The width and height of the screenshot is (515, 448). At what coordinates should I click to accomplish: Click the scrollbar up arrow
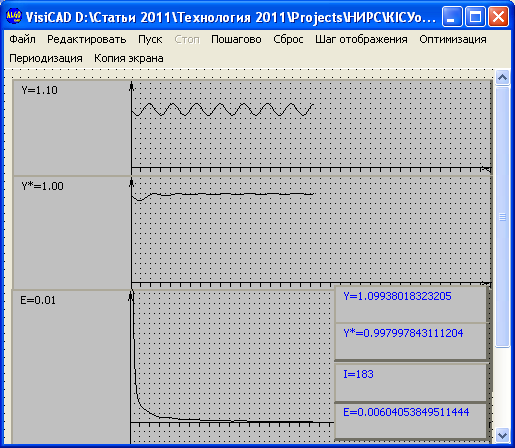click(502, 78)
